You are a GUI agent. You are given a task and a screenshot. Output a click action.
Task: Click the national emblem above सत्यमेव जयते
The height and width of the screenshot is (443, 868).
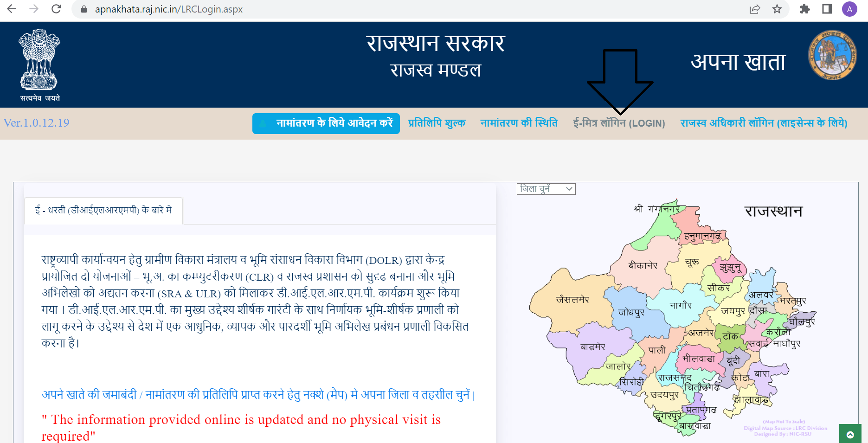pos(38,60)
